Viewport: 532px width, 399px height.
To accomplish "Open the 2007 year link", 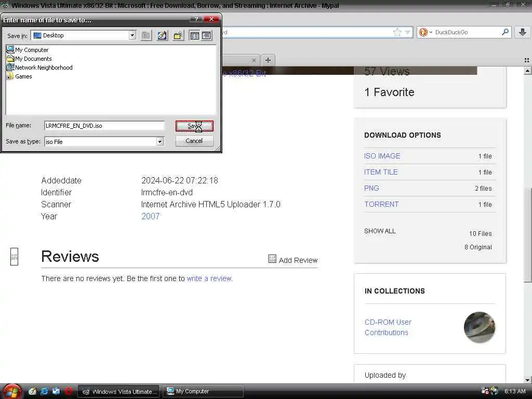I will 150,216.
